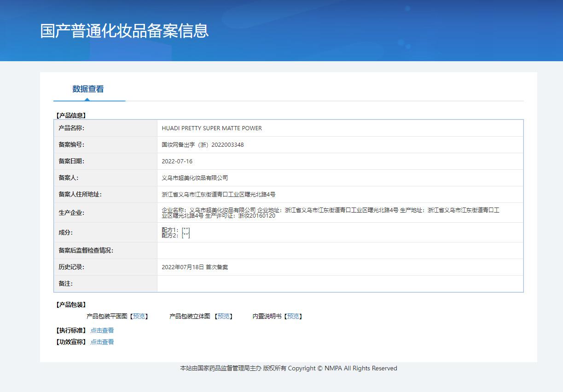Image resolution: width=563 pixels, height=392 pixels.
Task: Click the 备案人 value 义乌市超美化妆品有限公司
Action: point(195,178)
